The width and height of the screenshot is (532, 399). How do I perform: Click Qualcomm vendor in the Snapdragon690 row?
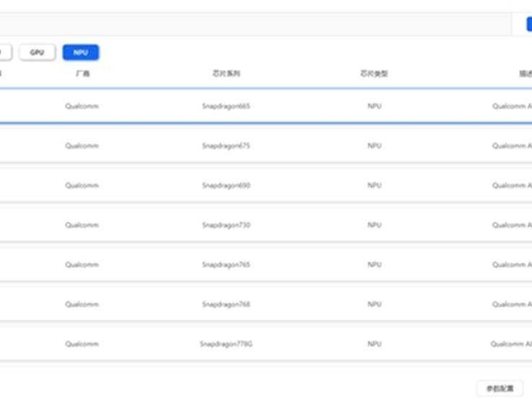click(x=81, y=185)
